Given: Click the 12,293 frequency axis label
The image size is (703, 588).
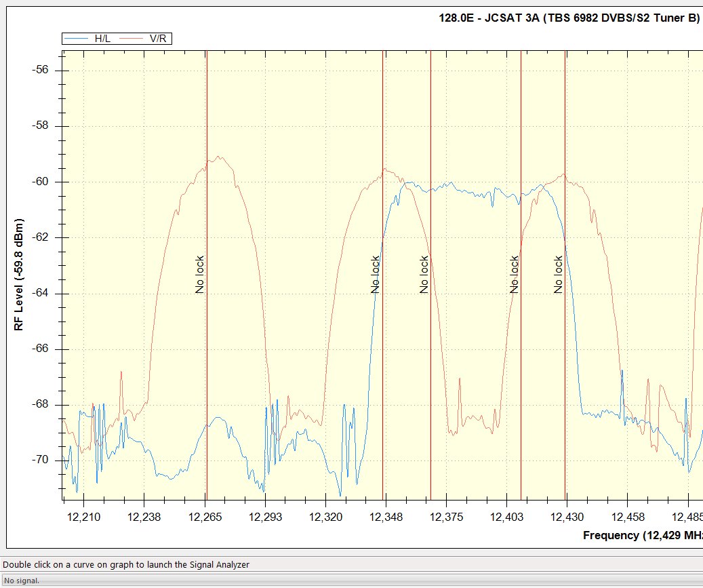Looking at the screenshot, I should coord(266,517).
